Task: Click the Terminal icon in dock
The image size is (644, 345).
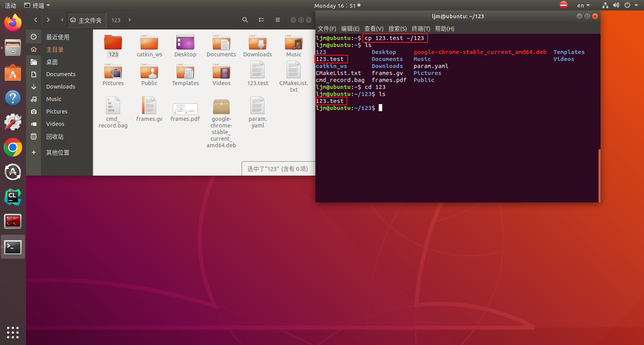Action: (13, 247)
